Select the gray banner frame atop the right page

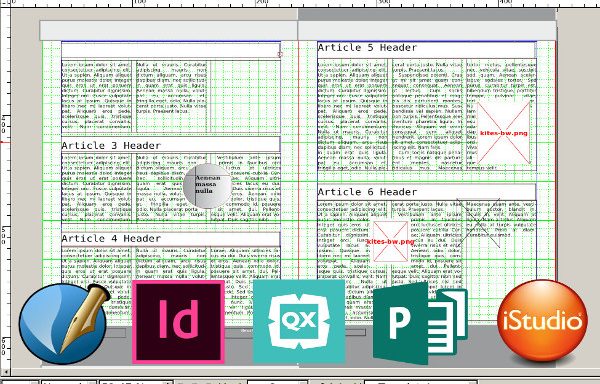[427, 30]
